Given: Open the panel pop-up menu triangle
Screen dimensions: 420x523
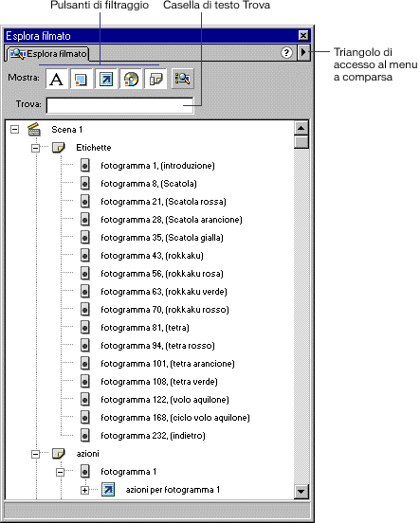Looking at the screenshot, I should pyautogui.click(x=303, y=52).
